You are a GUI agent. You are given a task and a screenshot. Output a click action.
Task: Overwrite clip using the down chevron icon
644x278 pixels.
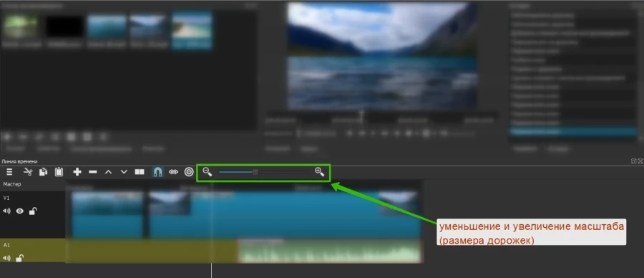(124, 172)
